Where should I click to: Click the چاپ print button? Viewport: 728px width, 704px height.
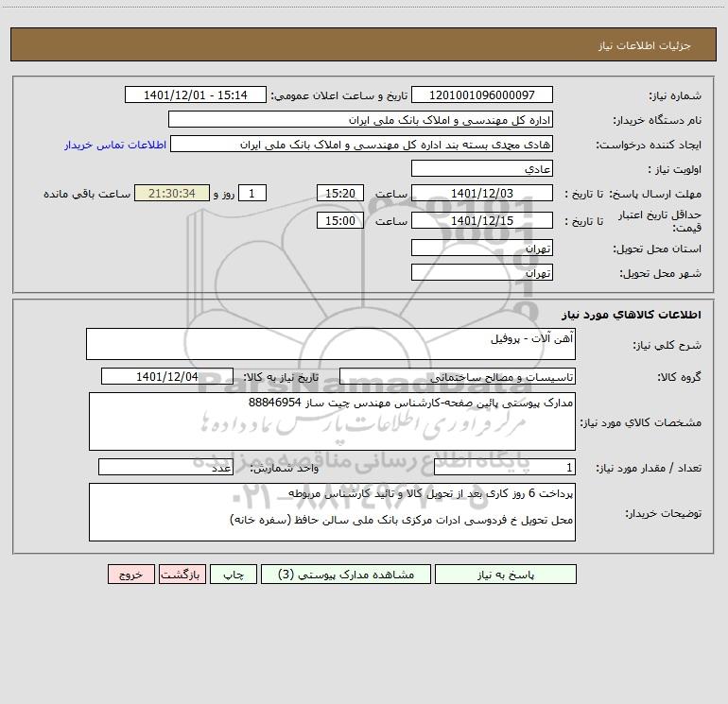(x=234, y=574)
